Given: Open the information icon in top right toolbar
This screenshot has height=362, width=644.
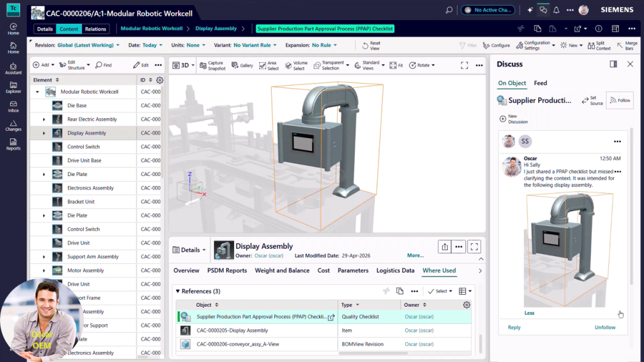Looking at the screenshot, I should point(599,29).
